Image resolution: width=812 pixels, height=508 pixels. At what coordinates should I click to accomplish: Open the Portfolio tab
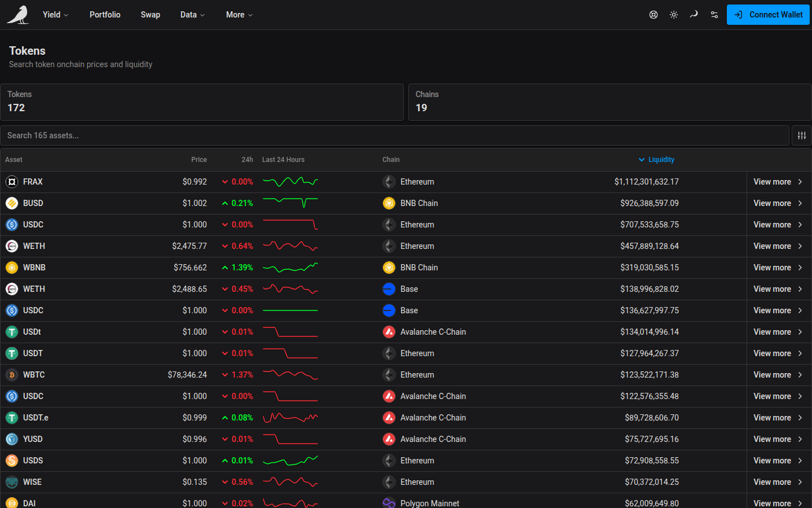click(x=105, y=15)
